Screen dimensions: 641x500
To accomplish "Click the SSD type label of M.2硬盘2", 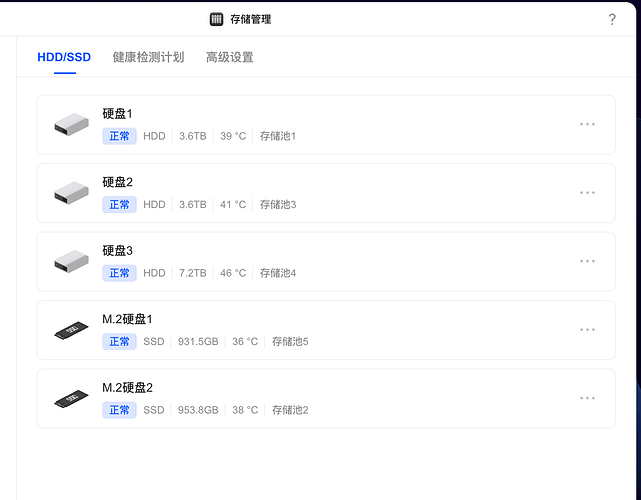I will coord(154,410).
